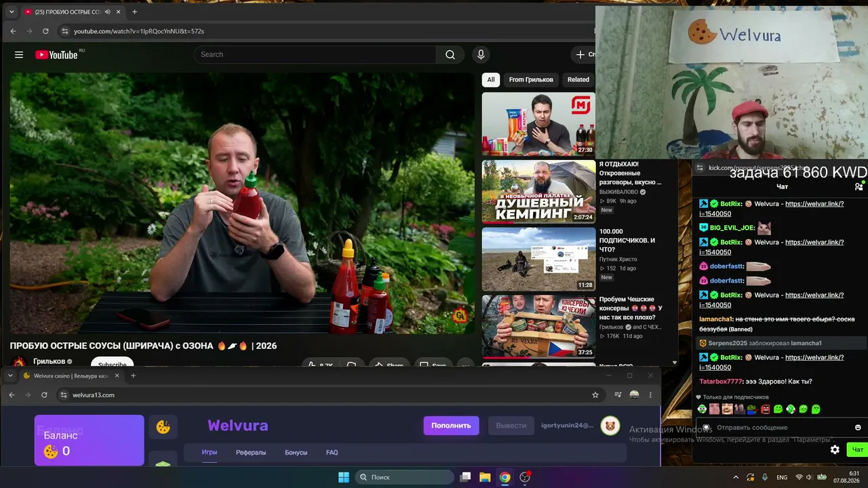Open File Explorer from the taskbar

(x=485, y=477)
